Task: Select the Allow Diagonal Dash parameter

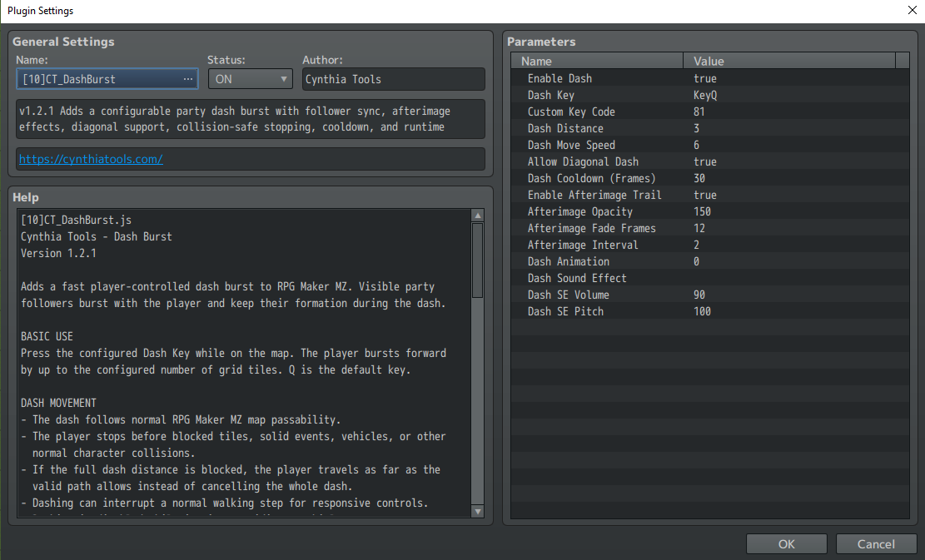Action: tap(710, 161)
